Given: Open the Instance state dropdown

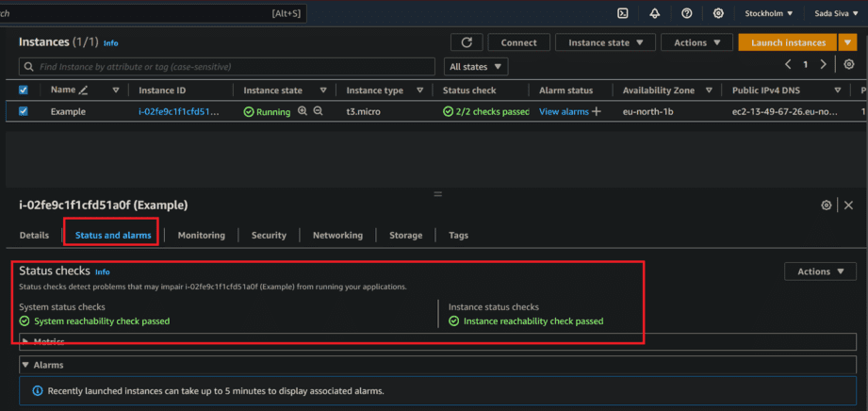Looking at the screenshot, I should (605, 42).
